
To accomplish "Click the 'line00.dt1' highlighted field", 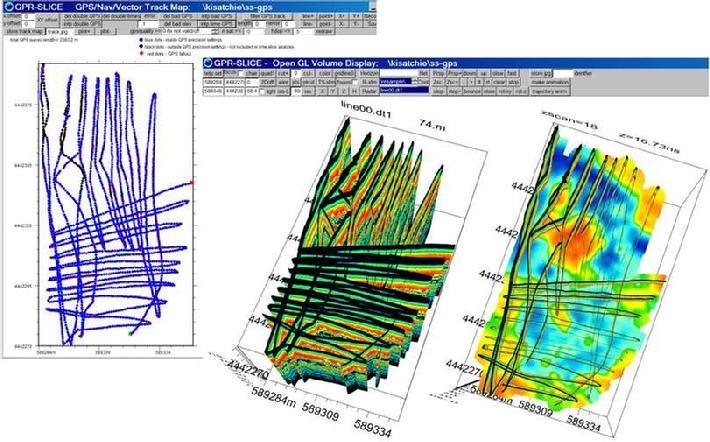I will [x=404, y=91].
